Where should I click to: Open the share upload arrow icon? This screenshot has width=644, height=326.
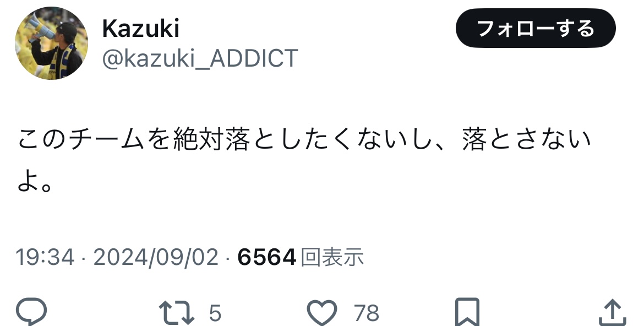[613, 312]
